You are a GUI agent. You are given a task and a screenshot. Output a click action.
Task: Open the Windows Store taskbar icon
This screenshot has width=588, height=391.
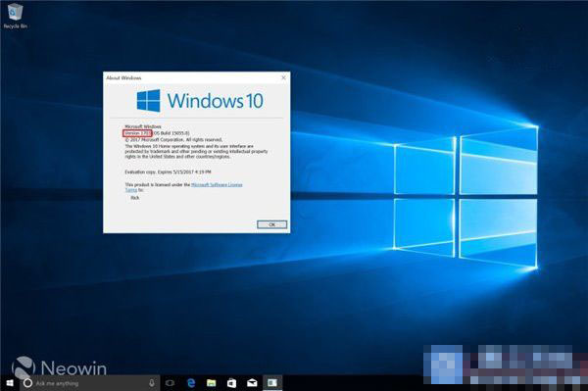pos(231,383)
